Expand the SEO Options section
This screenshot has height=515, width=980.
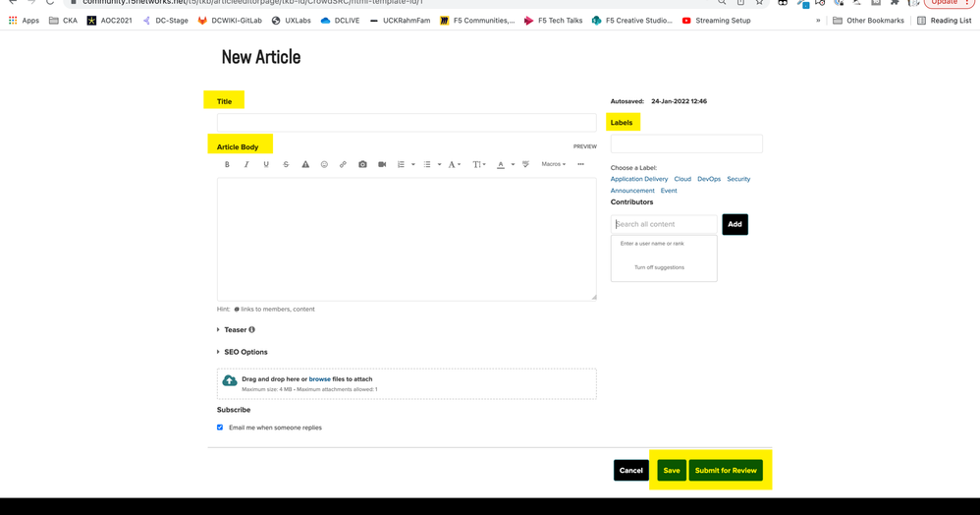tap(243, 352)
